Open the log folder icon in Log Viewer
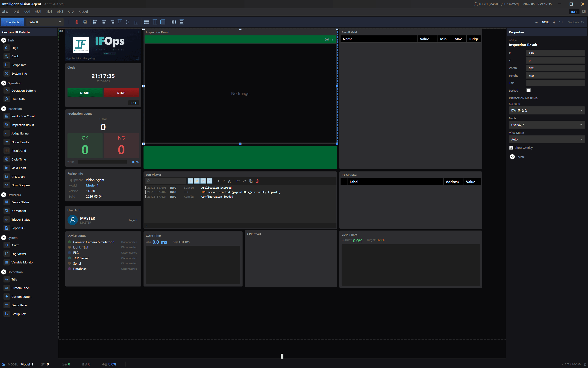 (x=244, y=181)
